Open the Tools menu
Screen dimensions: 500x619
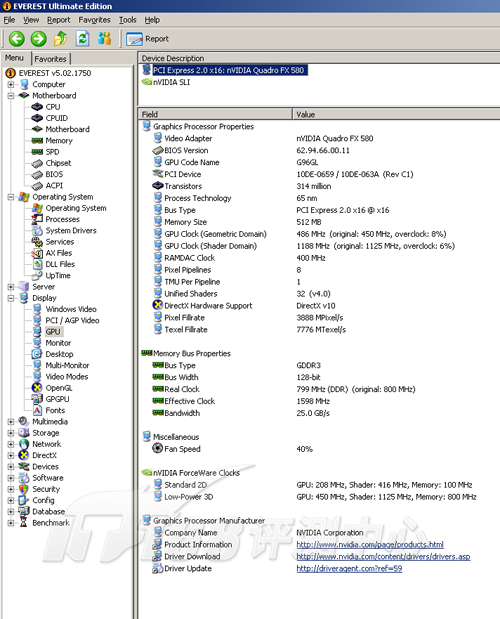tap(127, 20)
